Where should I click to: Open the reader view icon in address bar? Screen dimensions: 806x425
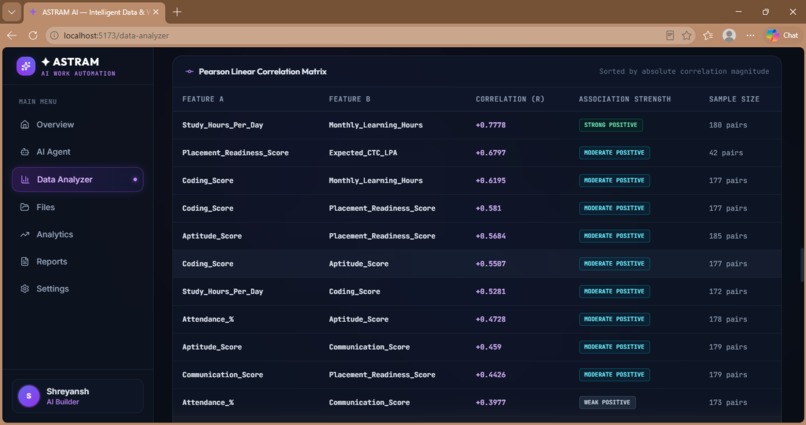[670, 35]
